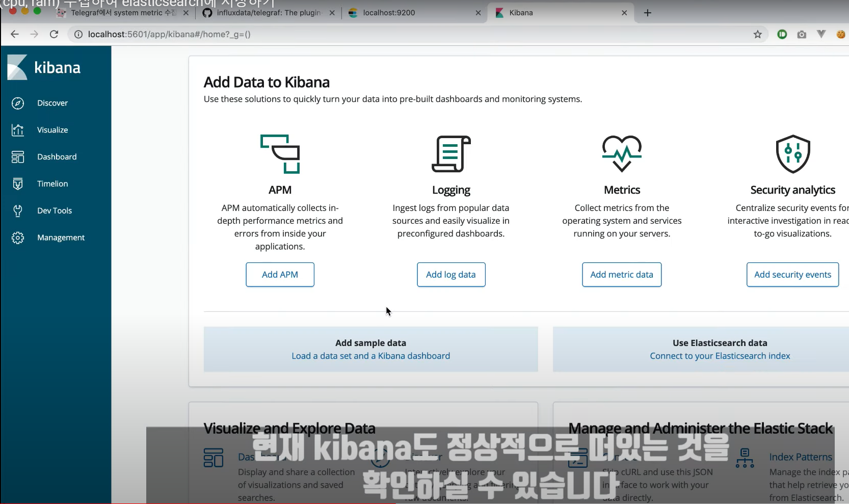Open a new browser tab
This screenshot has width=849, height=504.
648,13
